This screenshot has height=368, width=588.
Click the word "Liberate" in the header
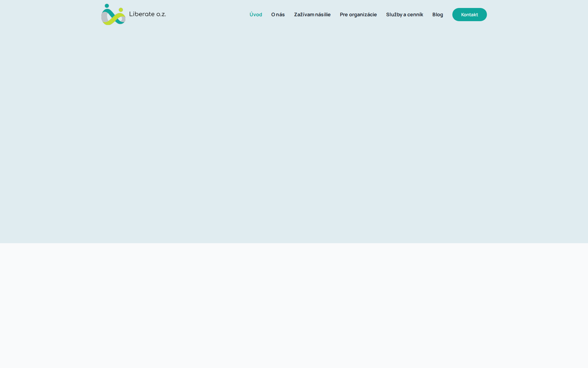pyautogui.click(x=142, y=14)
